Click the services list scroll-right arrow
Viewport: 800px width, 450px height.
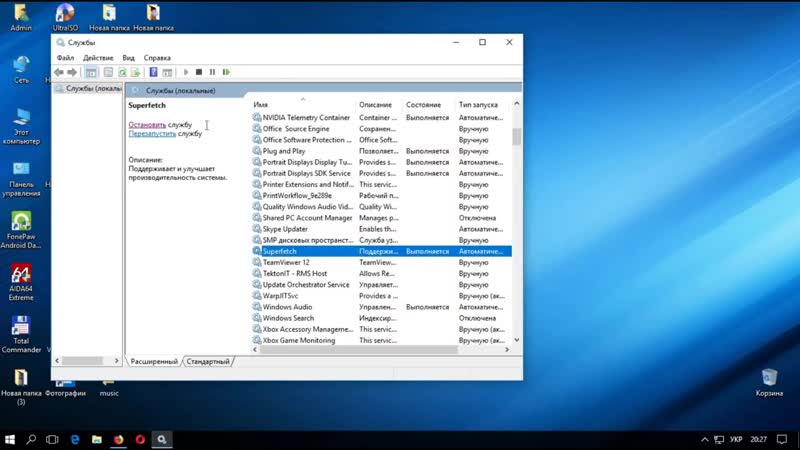click(507, 349)
